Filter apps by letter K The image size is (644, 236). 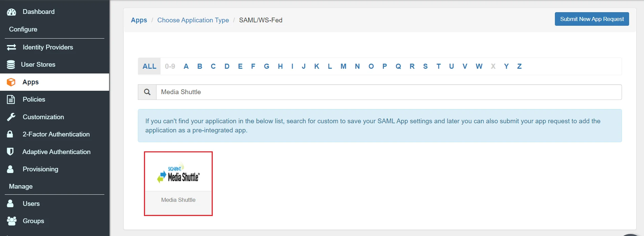[317, 66]
